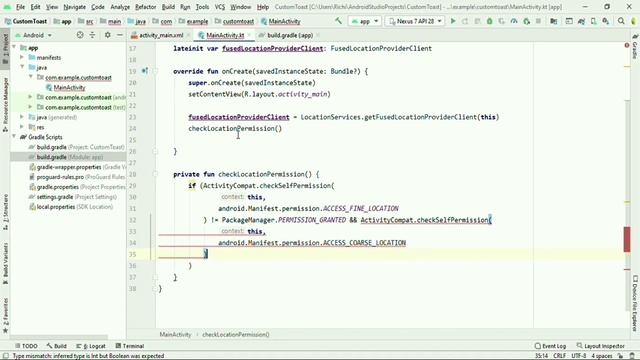
Task: Click the override gutter icon on line 19
Action: 144,71
